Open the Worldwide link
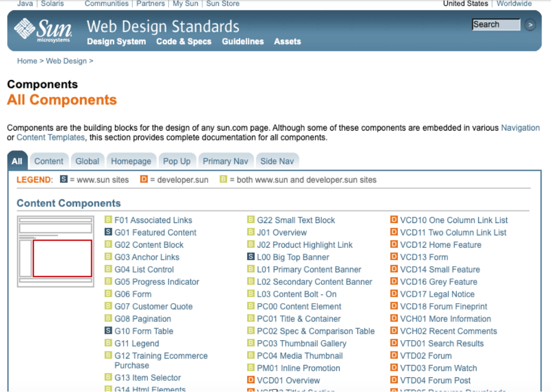The image size is (551, 392). click(x=514, y=4)
